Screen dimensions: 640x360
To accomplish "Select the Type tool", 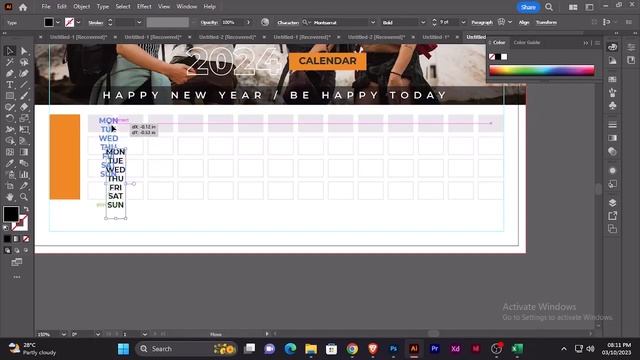I will [x=10, y=85].
